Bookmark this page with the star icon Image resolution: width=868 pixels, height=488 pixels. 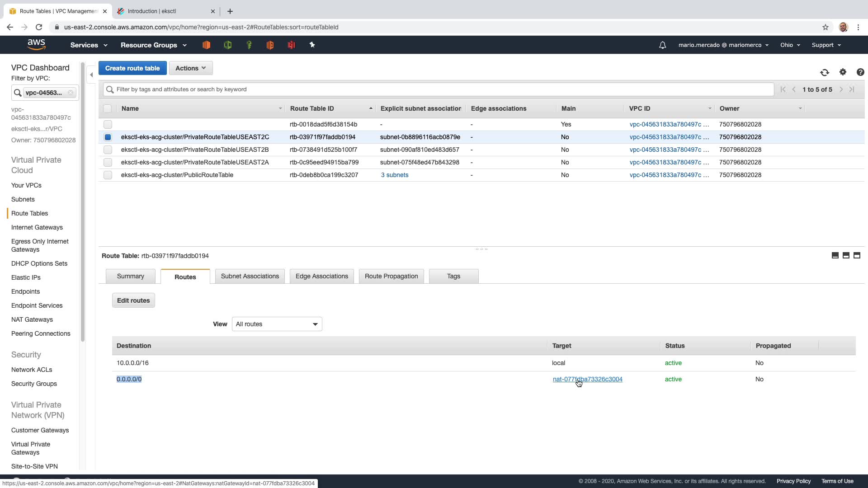pyautogui.click(x=826, y=27)
